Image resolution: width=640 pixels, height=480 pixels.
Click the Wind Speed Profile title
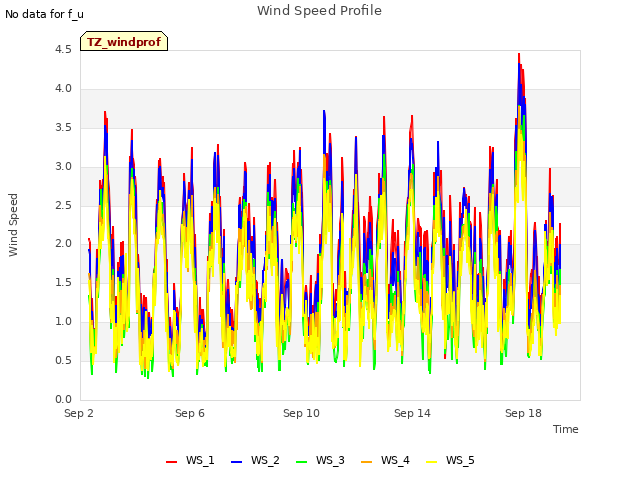click(x=319, y=11)
